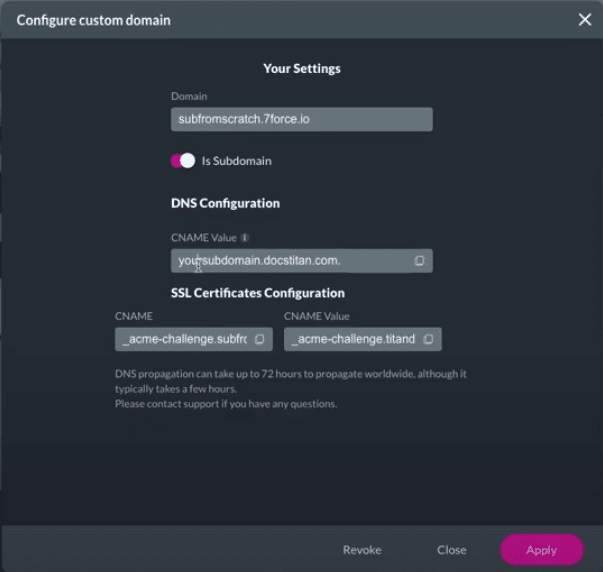The image size is (603, 572).
Task: Copy the SSL _acme-challenge.titand CNAME value
Action: 428,340
